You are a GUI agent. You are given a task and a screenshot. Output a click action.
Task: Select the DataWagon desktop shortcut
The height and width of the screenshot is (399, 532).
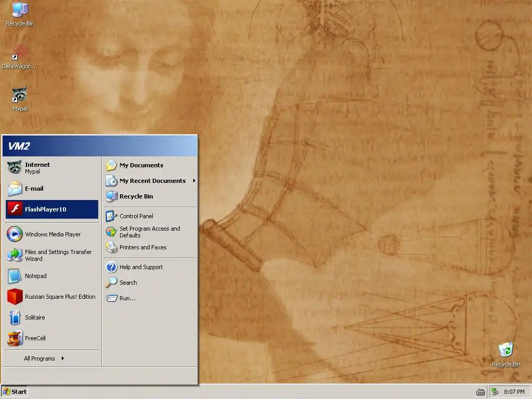(x=20, y=56)
